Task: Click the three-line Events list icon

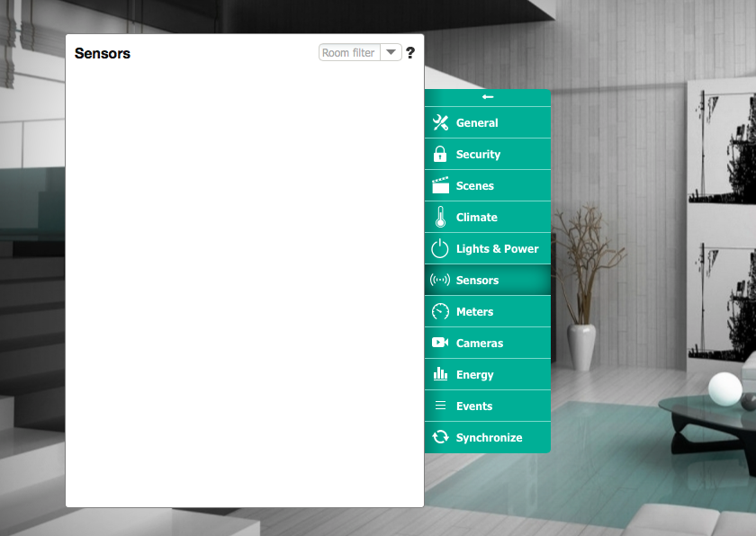Action: (440, 406)
